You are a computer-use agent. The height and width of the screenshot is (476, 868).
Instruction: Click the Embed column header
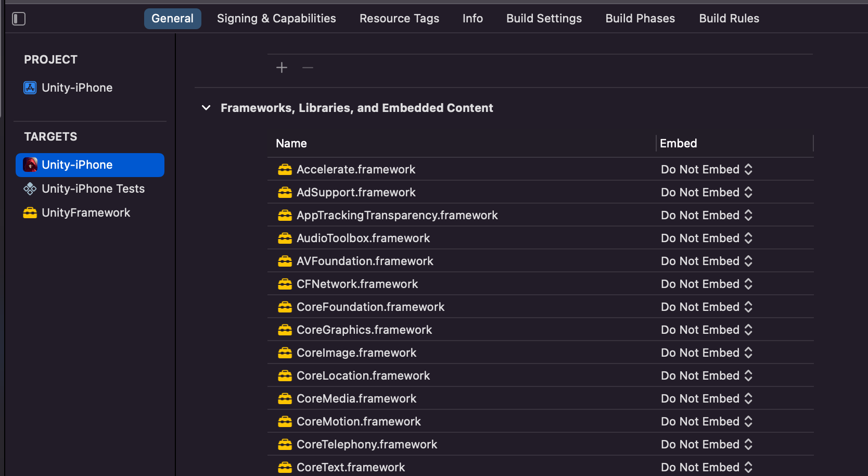pyautogui.click(x=678, y=143)
